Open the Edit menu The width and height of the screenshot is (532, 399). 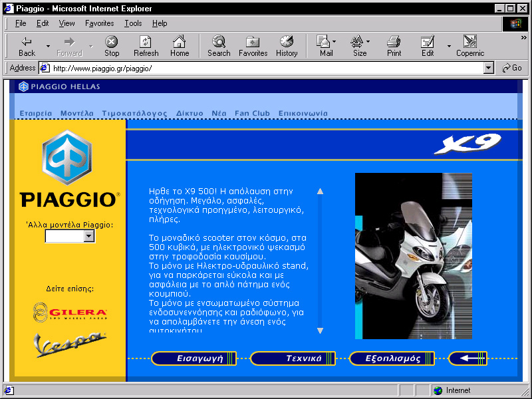tap(43, 23)
